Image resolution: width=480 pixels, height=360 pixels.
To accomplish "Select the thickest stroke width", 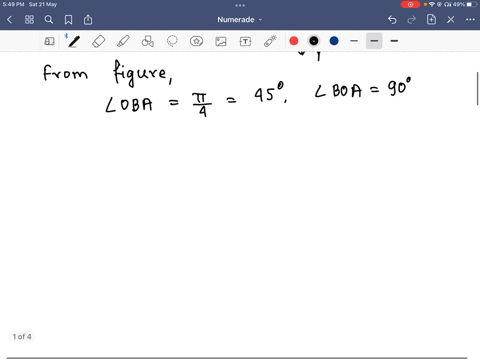I will point(394,41).
